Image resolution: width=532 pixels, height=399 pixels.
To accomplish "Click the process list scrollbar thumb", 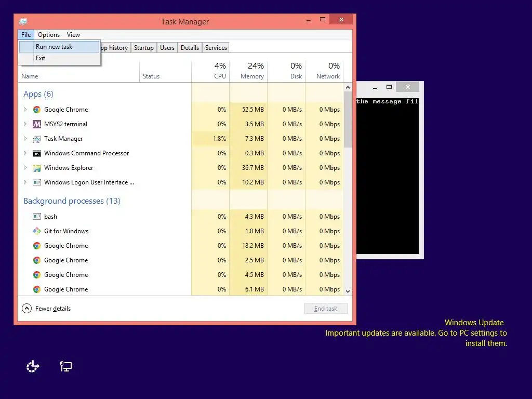I will (348, 119).
